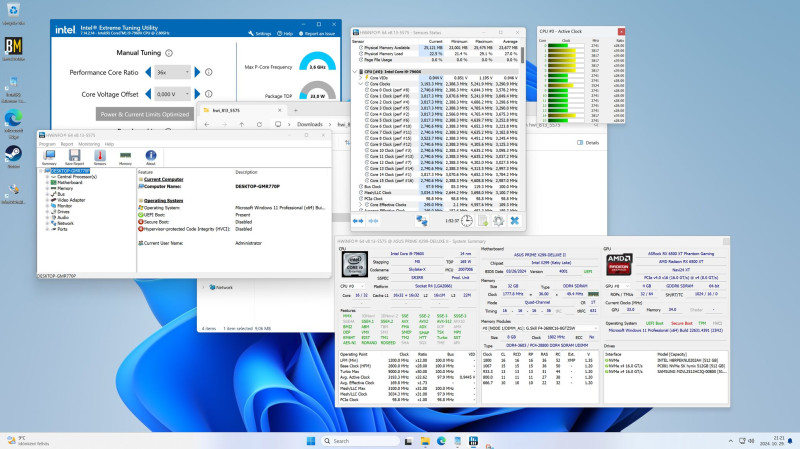The width and height of the screenshot is (800, 449).
Task: Select the hwi_813_5575 File Explorer tab
Action: tap(243, 110)
